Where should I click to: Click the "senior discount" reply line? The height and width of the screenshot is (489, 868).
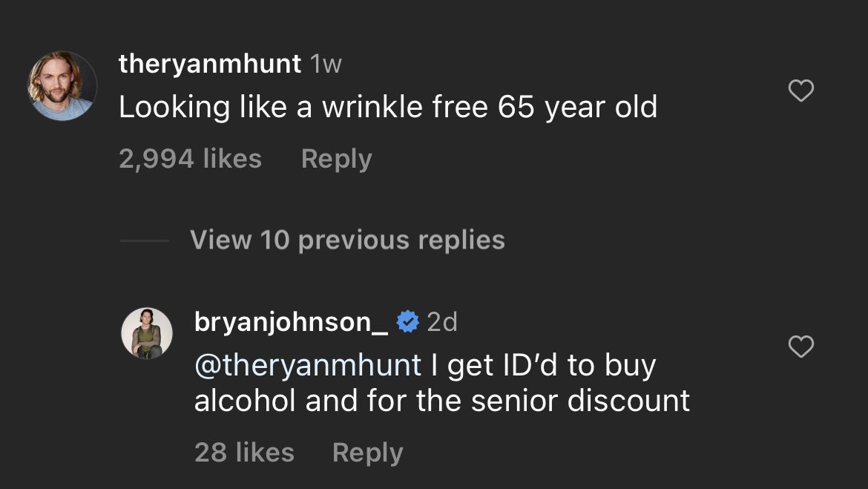(441, 401)
